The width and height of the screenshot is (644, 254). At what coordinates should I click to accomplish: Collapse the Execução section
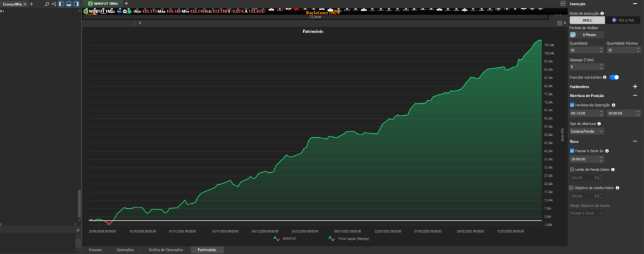tap(635, 4)
